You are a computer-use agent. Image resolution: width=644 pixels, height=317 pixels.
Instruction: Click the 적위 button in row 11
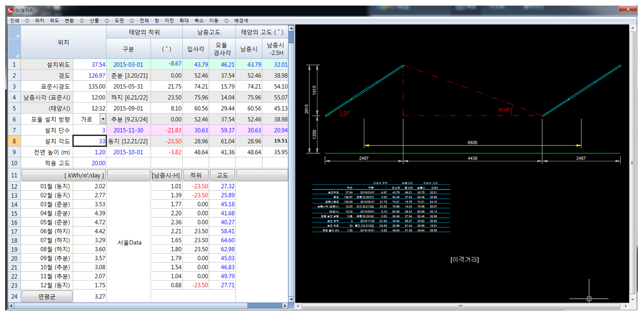(x=196, y=175)
